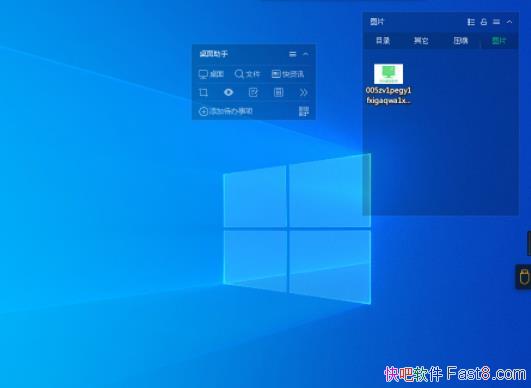
Task: Open 快资讯 news in the assistant widget
Action: click(x=288, y=74)
